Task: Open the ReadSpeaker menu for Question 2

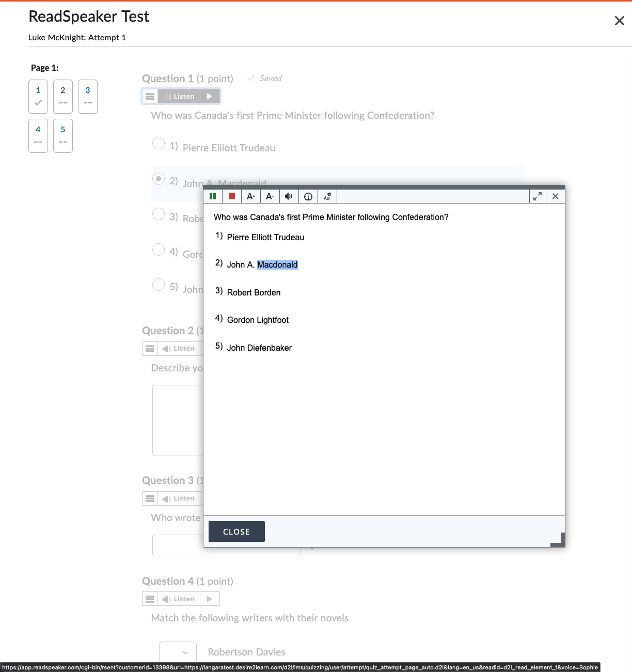Action: [x=150, y=348]
